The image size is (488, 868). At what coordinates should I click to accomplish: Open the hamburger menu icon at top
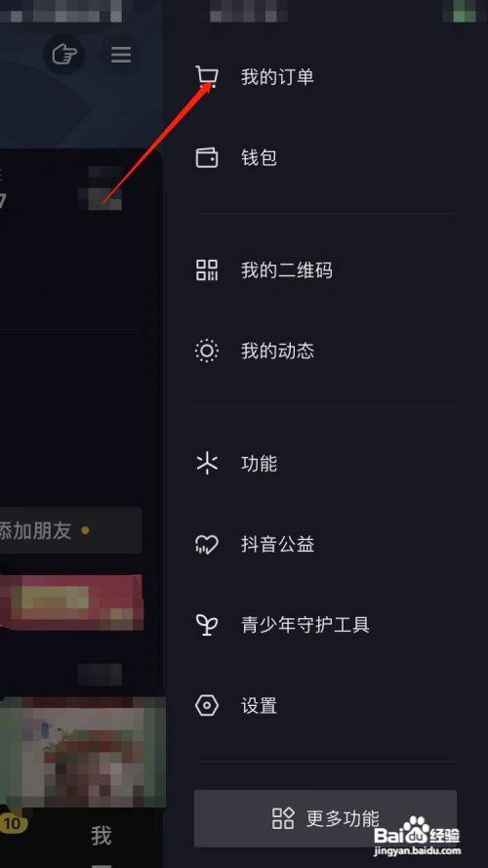tap(121, 55)
